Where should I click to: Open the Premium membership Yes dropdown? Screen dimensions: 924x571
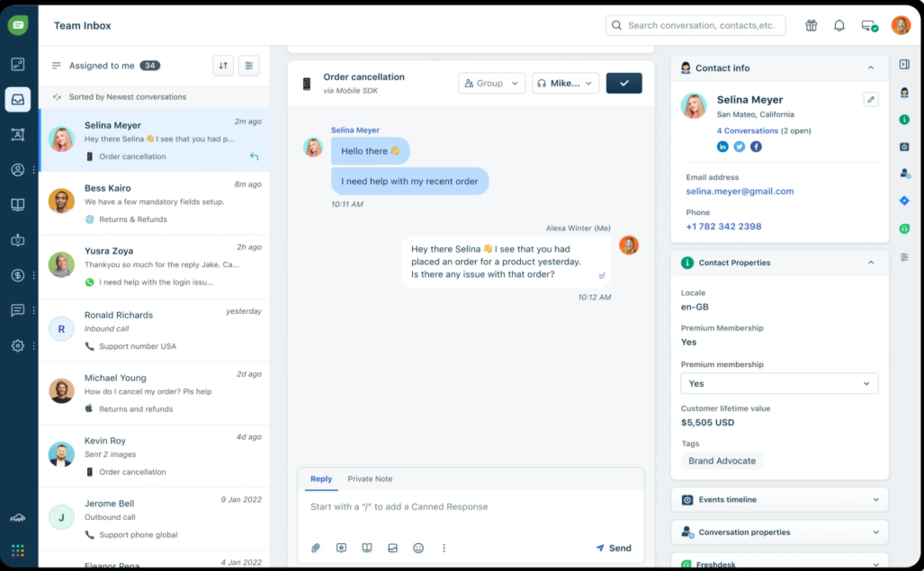coord(779,383)
